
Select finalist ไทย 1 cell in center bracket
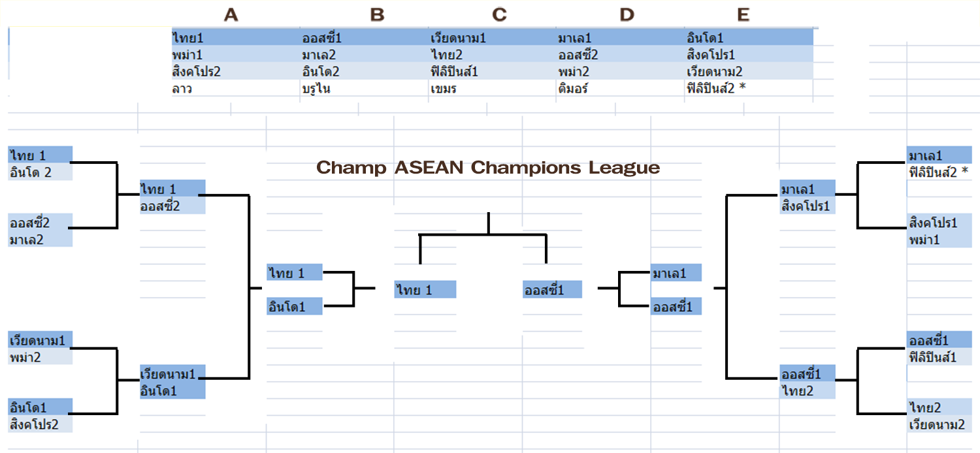click(425, 290)
